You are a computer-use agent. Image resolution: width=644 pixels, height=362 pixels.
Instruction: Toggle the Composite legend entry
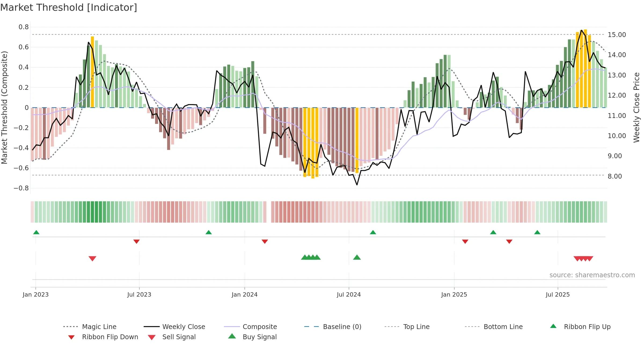[250, 327]
